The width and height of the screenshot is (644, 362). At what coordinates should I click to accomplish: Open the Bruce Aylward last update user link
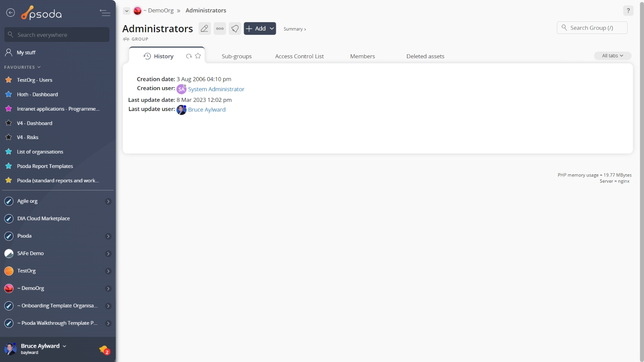pyautogui.click(x=207, y=110)
